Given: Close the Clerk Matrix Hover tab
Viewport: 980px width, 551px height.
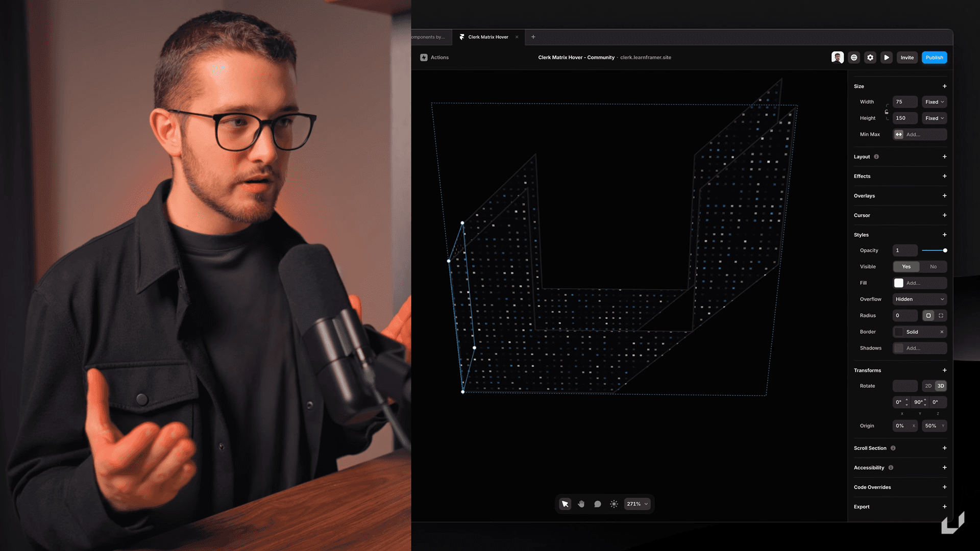Looking at the screenshot, I should [517, 37].
